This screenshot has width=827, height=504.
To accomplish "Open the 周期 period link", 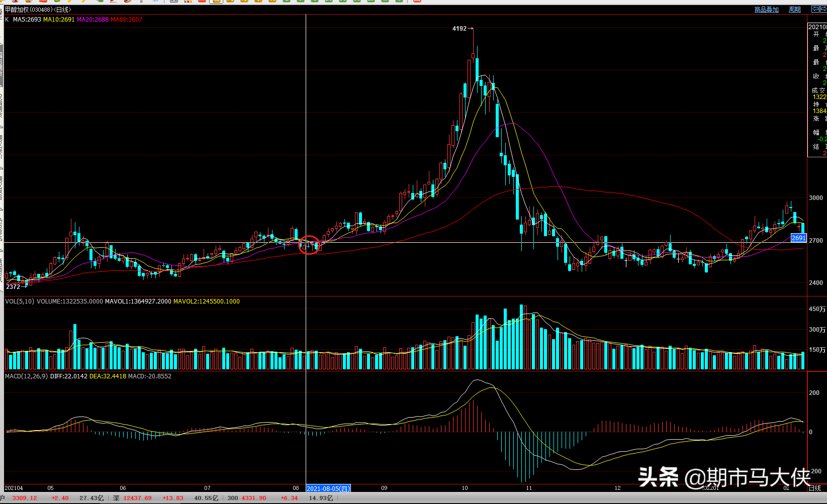I will tap(794, 10).
